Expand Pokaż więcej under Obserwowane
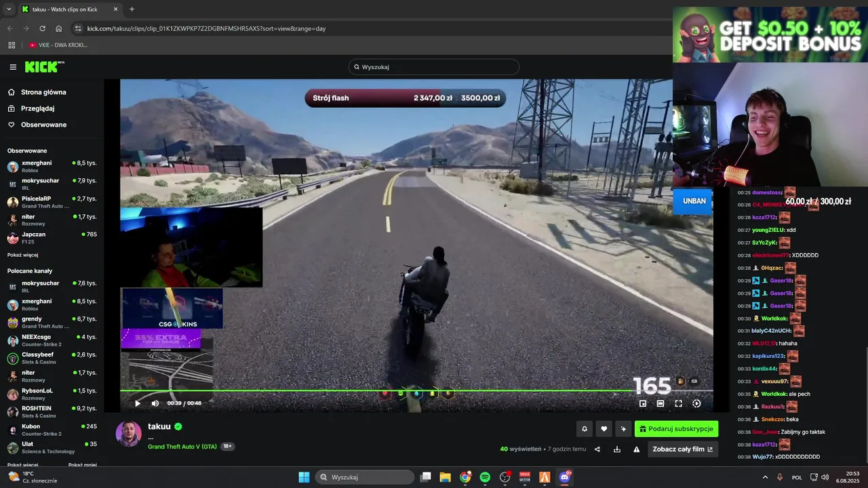 [x=22, y=255]
